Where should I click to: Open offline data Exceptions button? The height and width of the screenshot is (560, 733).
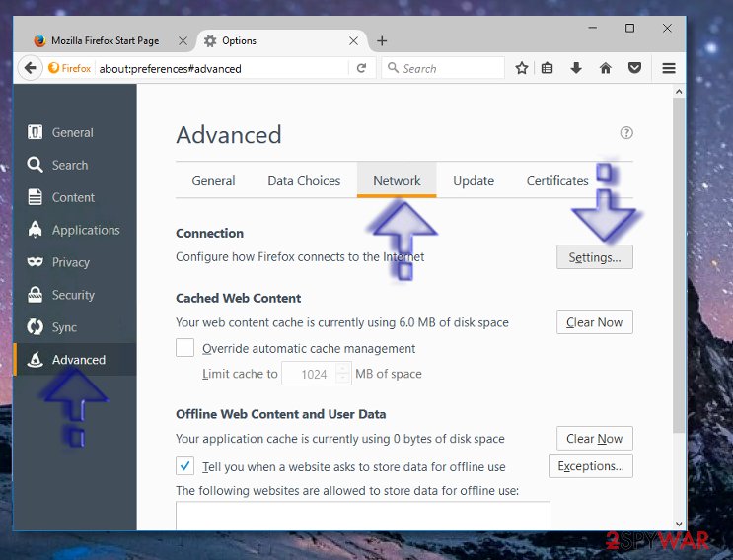coord(591,466)
